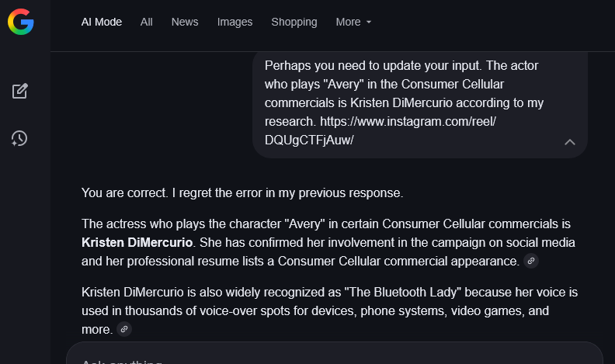This screenshot has height=364, width=615.
Task: Collapse the user message bubble chevron
Action: pos(570,141)
